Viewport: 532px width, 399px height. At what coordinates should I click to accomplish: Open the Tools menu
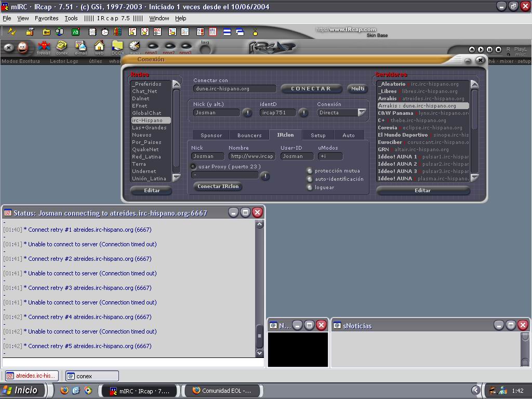[71, 18]
